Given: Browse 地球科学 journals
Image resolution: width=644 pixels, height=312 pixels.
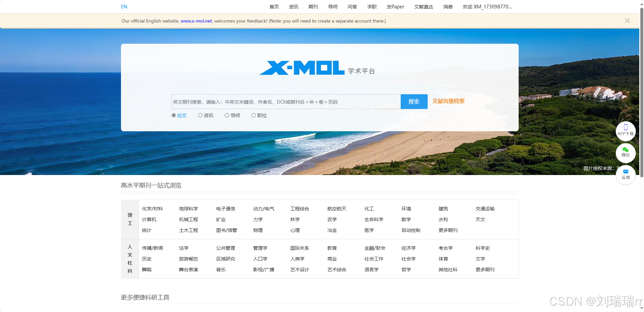Looking at the screenshot, I should [188, 209].
